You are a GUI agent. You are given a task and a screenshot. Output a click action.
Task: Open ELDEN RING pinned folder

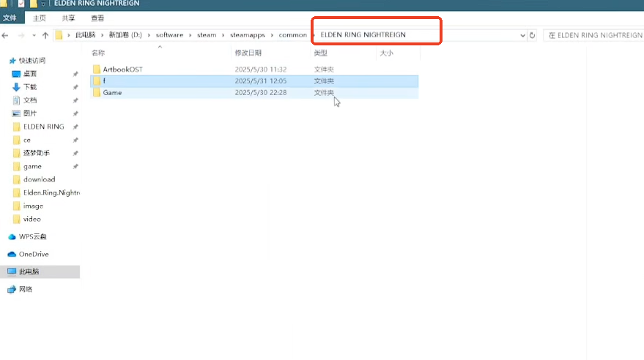[x=43, y=127]
